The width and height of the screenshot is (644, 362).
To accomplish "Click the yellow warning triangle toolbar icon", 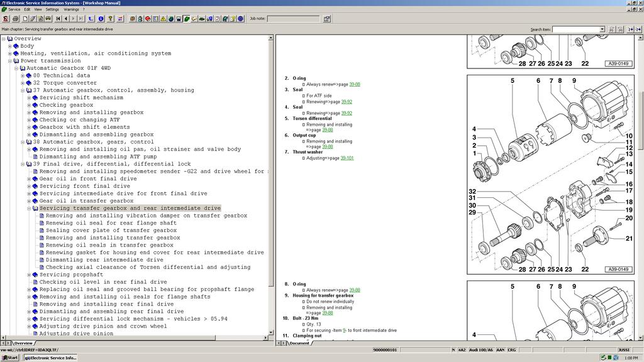I will (163, 19).
